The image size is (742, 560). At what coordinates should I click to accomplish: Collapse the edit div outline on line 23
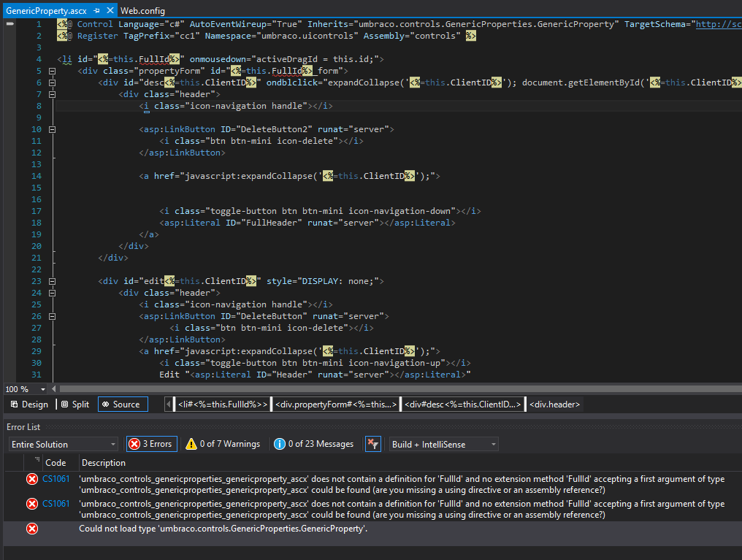(52, 281)
